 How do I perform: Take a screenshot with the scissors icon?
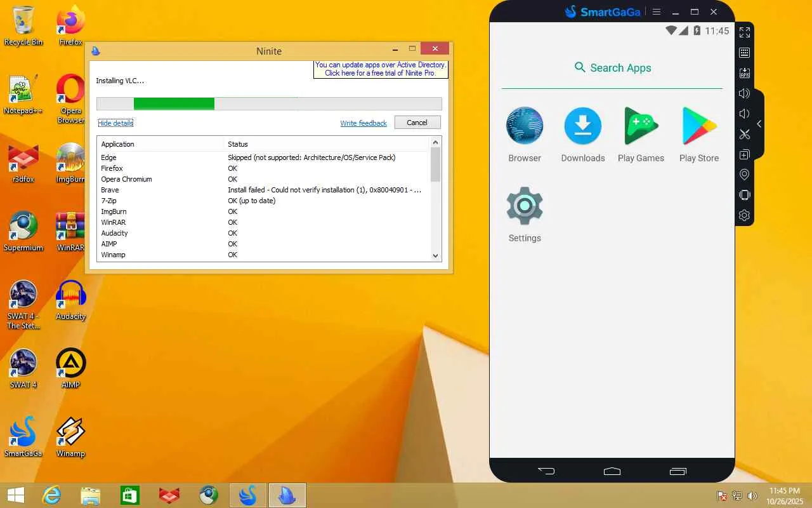[x=745, y=134]
